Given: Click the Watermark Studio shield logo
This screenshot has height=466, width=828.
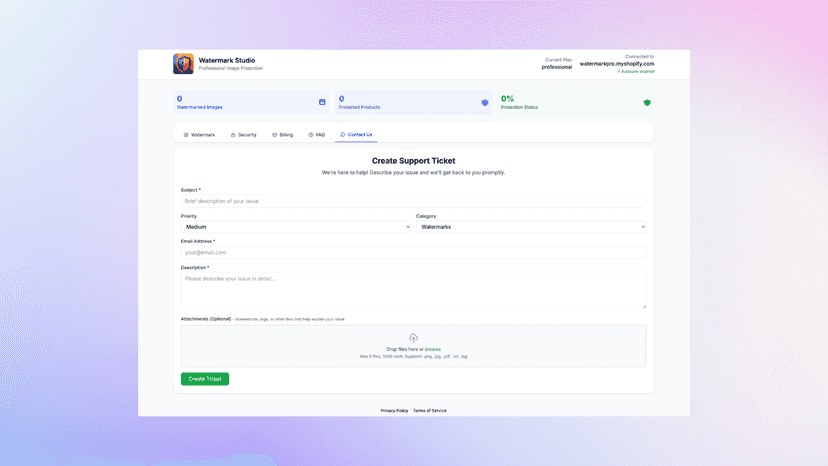Looking at the screenshot, I should point(183,64).
